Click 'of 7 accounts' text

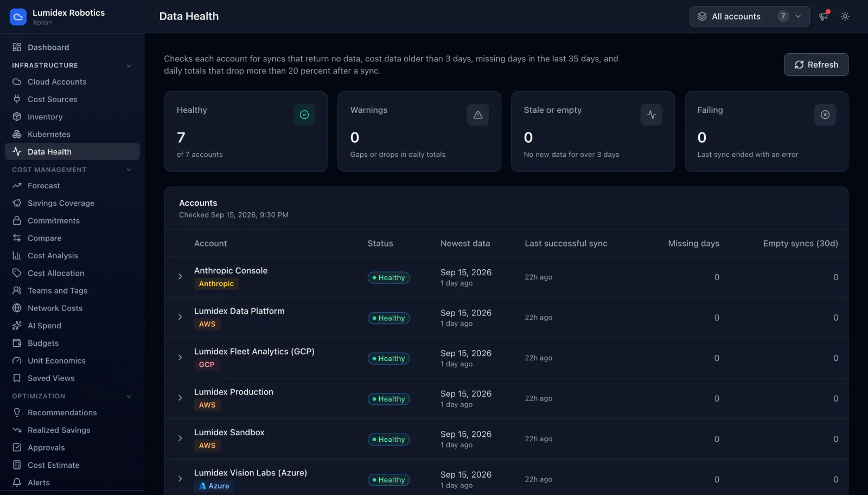(x=200, y=155)
